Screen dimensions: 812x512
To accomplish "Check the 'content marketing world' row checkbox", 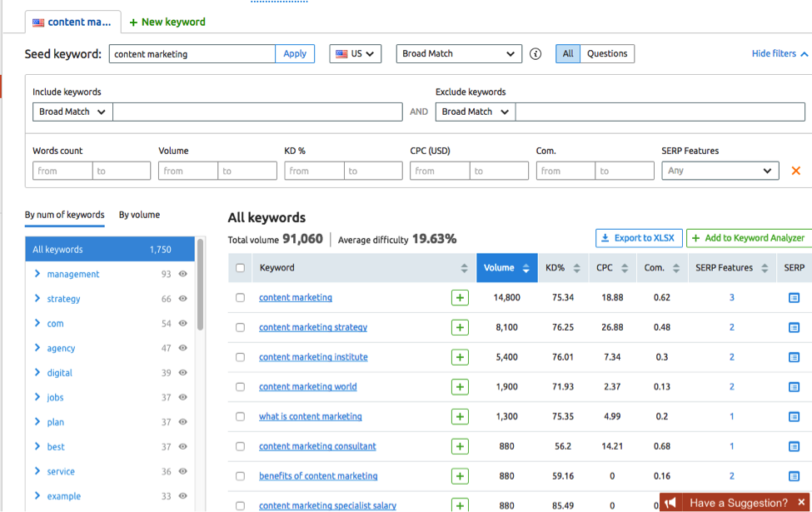I will [x=241, y=387].
